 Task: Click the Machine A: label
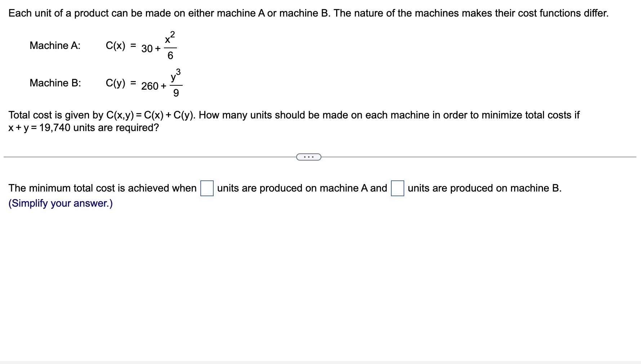click(x=55, y=45)
